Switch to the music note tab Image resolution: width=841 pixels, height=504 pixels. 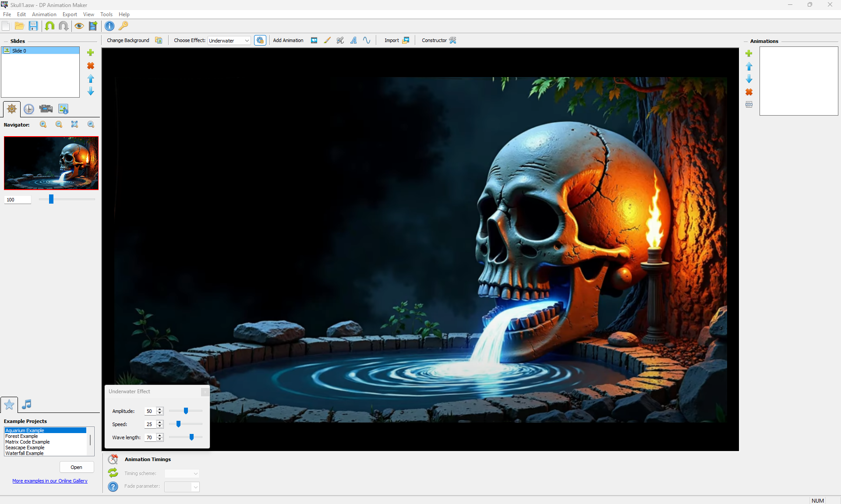pos(27,404)
